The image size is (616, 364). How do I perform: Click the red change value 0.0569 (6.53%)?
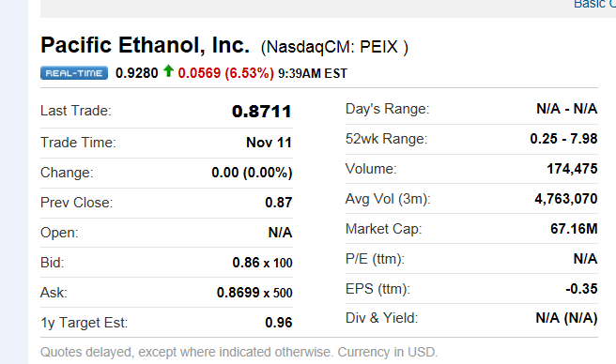point(226,73)
